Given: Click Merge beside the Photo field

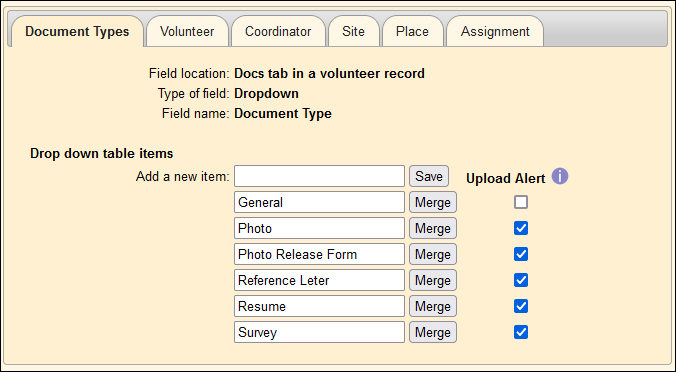Looking at the screenshot, I should click(x=433, y=228).
